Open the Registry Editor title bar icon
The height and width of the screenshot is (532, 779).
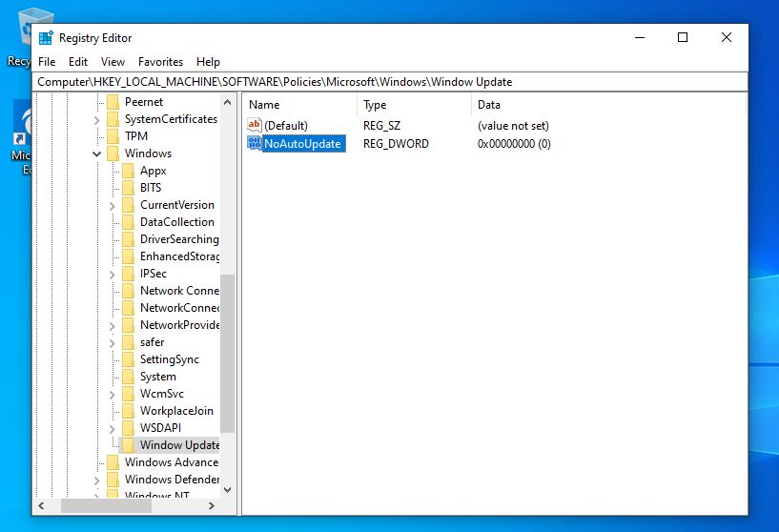coord(46,38)
